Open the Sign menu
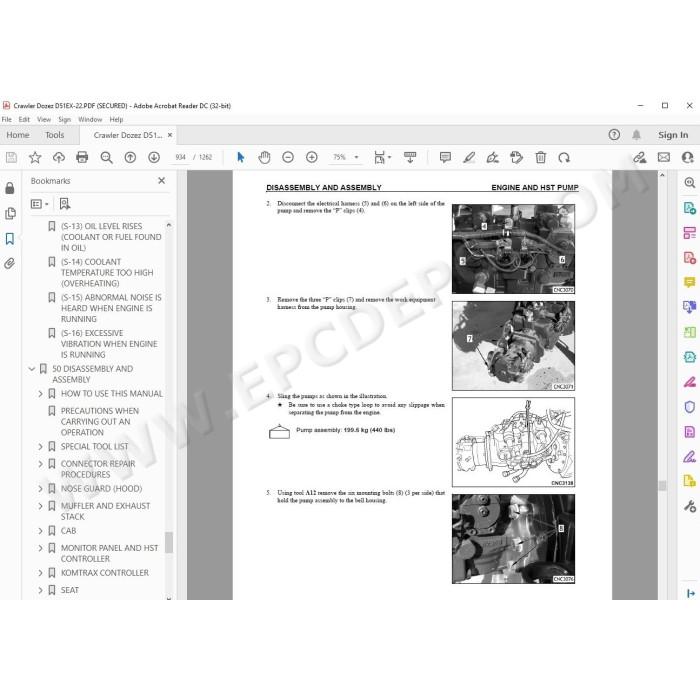Screen dimensions: 700x700 64,120
